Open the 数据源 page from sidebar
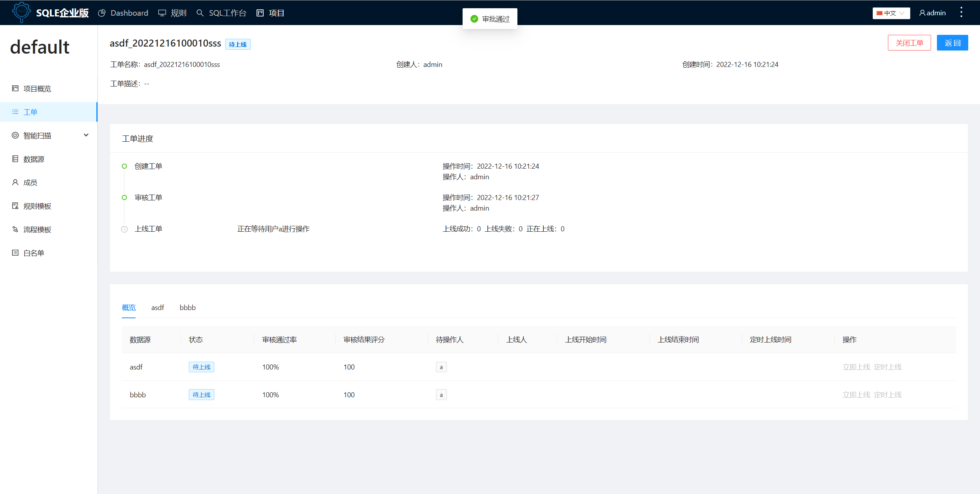980x494 pixels. click(34, 159)
